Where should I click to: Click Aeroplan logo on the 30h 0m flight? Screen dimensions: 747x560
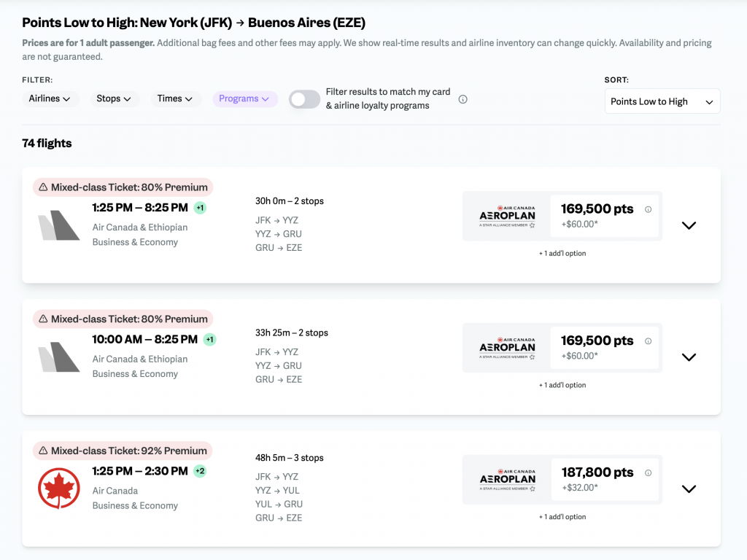507,216
